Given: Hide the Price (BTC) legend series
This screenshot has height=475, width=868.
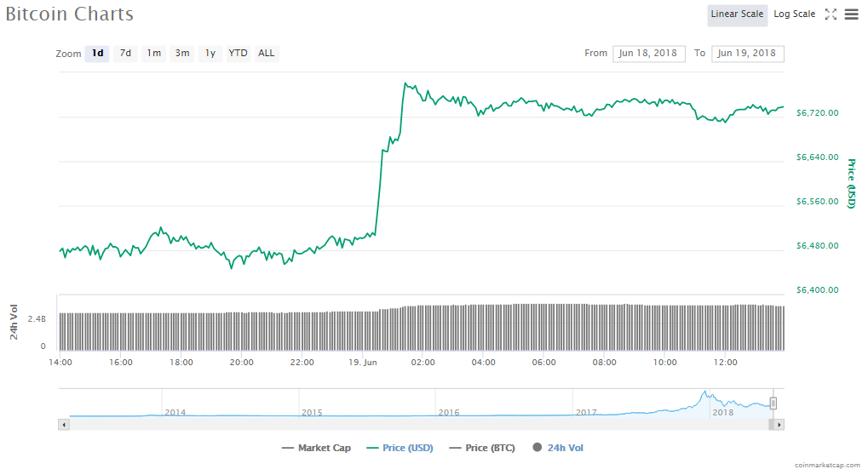Looking at the screenshot, I should (483, 448).
